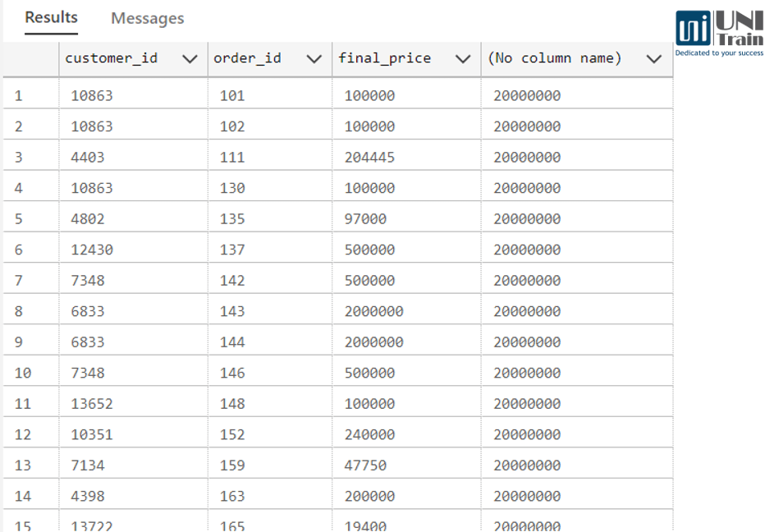The width and height of the screenshot is (774, 532).
Task: Switch to the Results tab
Action: [52, 18]
